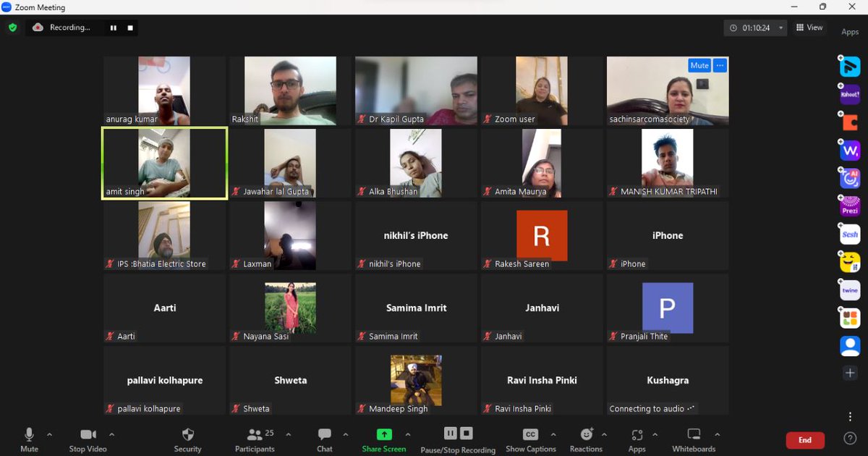Screen dimensions: 868x456
Task: Open the sidebar's vertical three-dot menu
Action: (850, 416)
